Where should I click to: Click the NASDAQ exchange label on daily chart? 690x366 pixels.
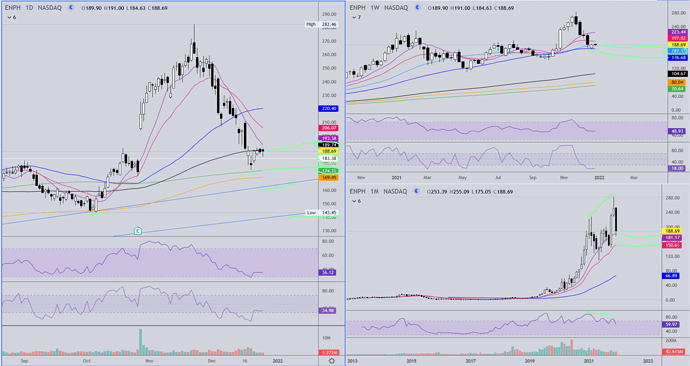point(50,7)
